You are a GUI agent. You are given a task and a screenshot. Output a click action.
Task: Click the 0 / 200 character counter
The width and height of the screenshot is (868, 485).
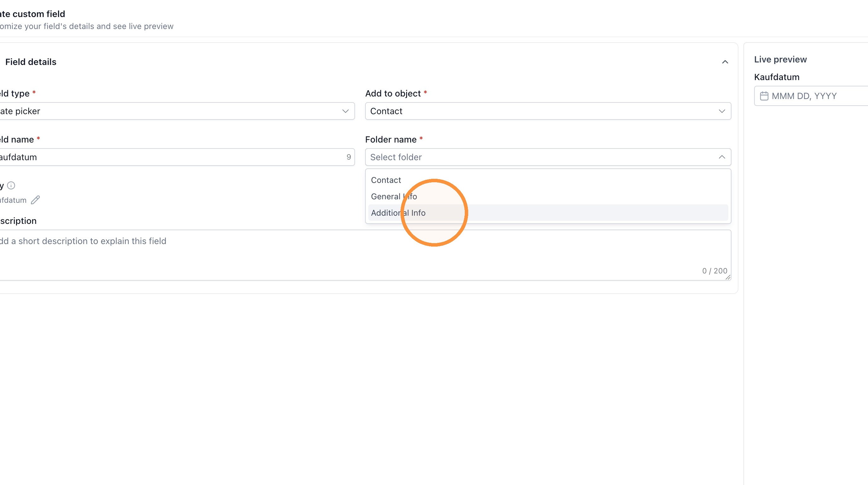click(714, 271)
